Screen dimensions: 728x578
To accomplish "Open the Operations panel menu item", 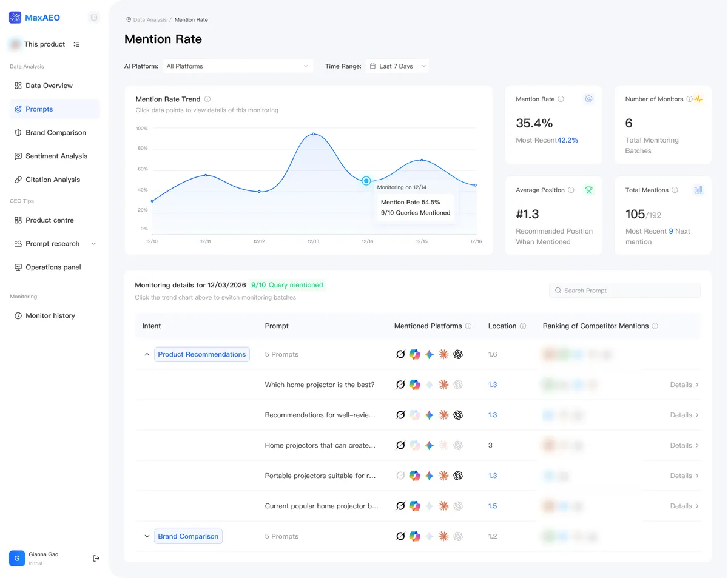I will [x=55, y=267].
